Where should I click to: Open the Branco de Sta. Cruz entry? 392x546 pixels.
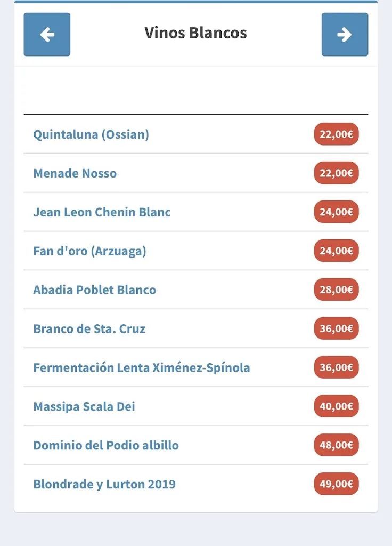[x=89, y=329]
